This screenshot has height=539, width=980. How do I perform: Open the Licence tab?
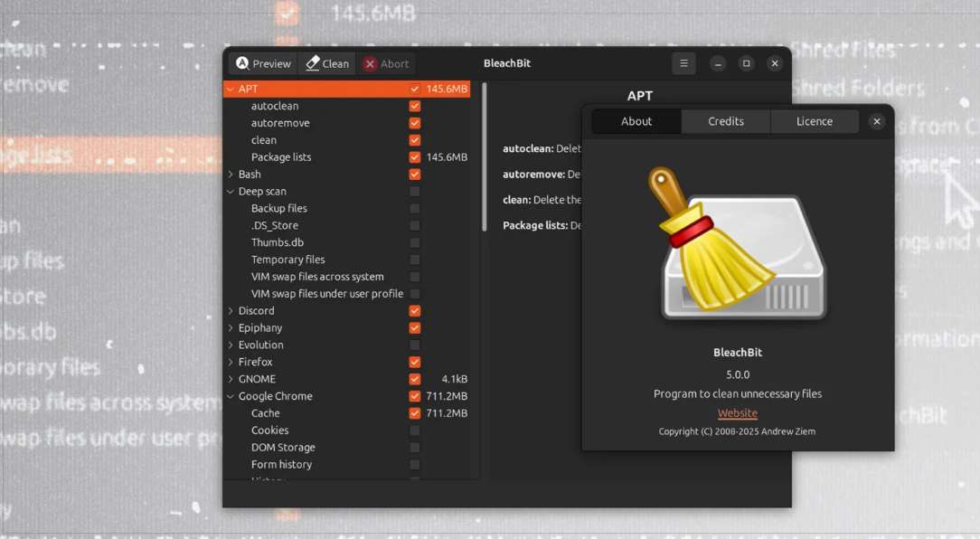click(815, 121)
